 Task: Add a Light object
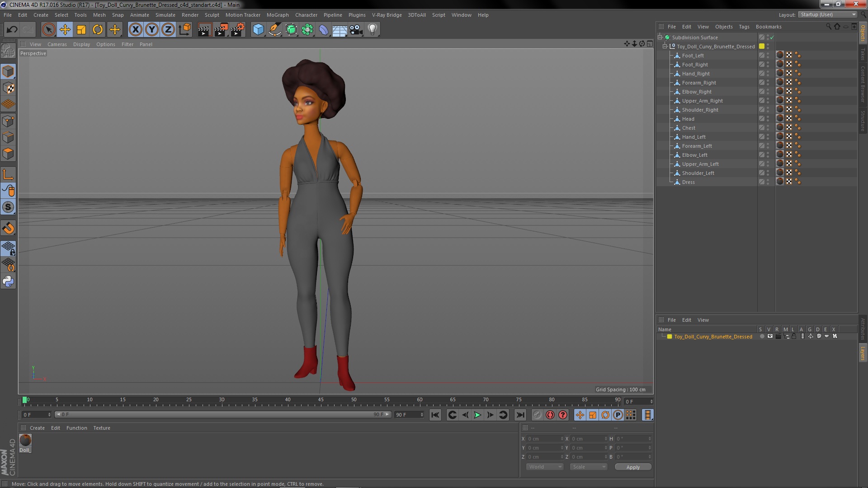(x=372, y=30)
